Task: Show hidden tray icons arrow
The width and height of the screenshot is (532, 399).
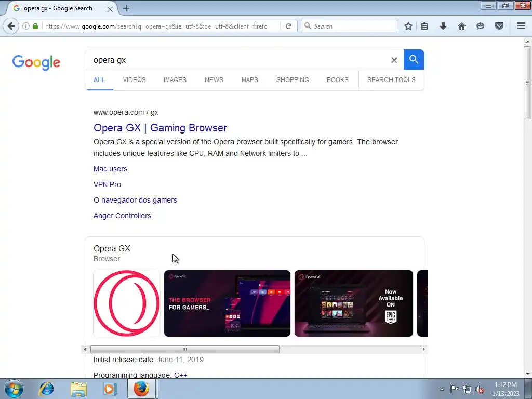Action: tap(442, 389)
